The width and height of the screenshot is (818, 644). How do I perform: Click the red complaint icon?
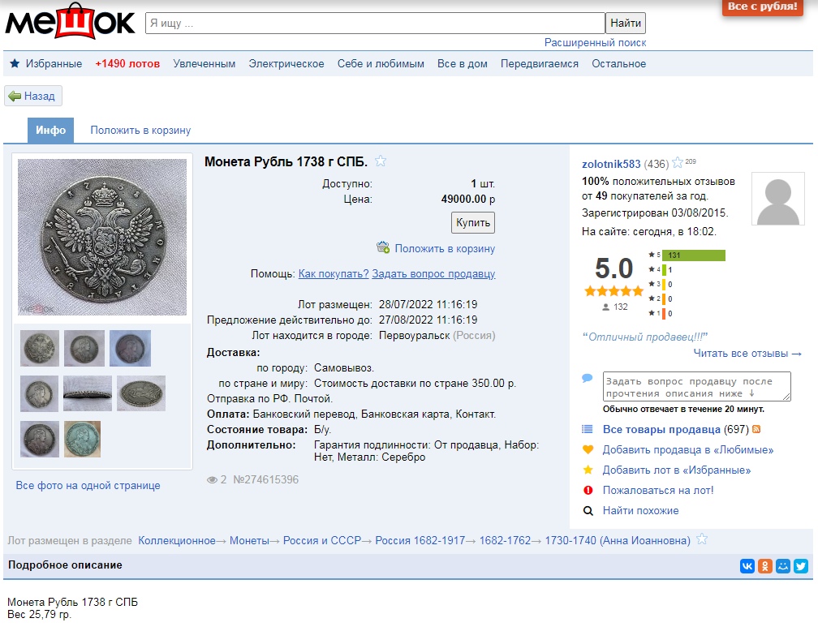point(588,490)
